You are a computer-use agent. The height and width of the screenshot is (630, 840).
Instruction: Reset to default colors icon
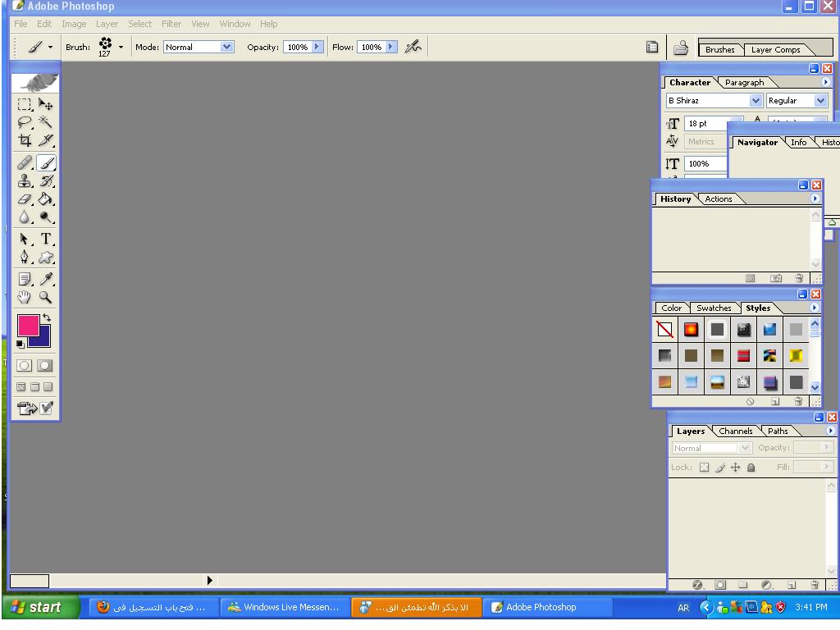(x=20, y=345)
